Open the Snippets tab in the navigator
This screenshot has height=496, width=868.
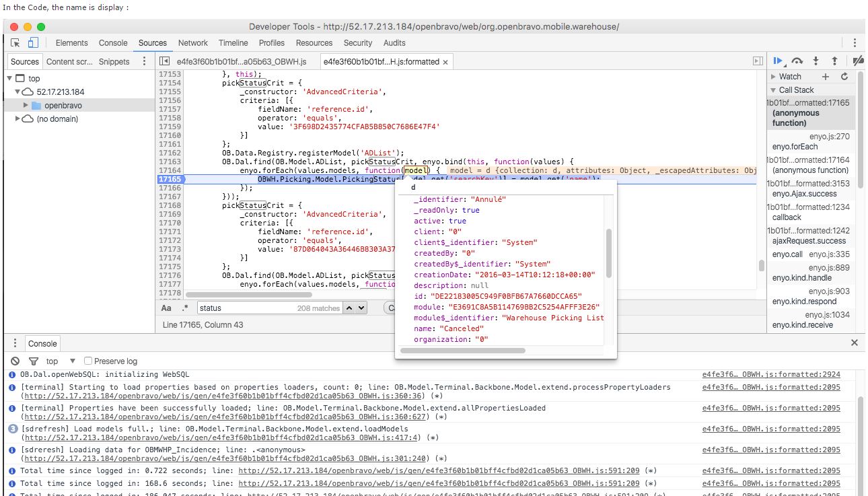click(x=114, y=61)
